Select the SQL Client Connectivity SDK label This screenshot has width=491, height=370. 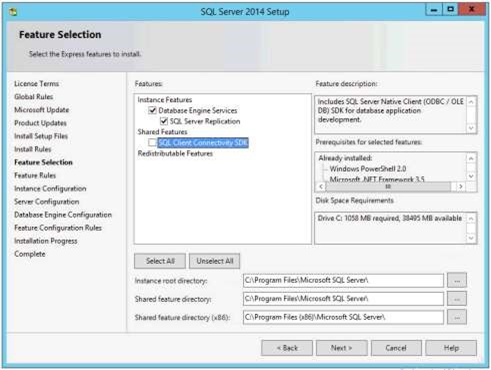(203, 143)
